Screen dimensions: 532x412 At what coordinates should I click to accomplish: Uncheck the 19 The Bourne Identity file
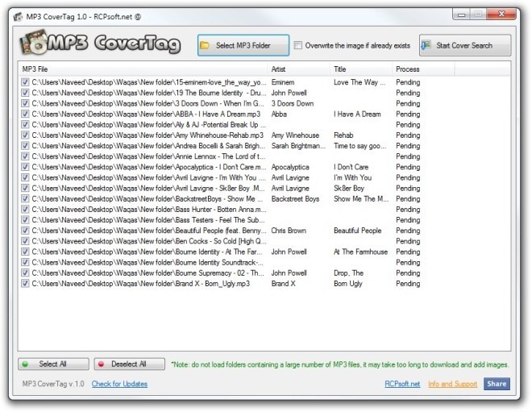[x=25, y=93]
